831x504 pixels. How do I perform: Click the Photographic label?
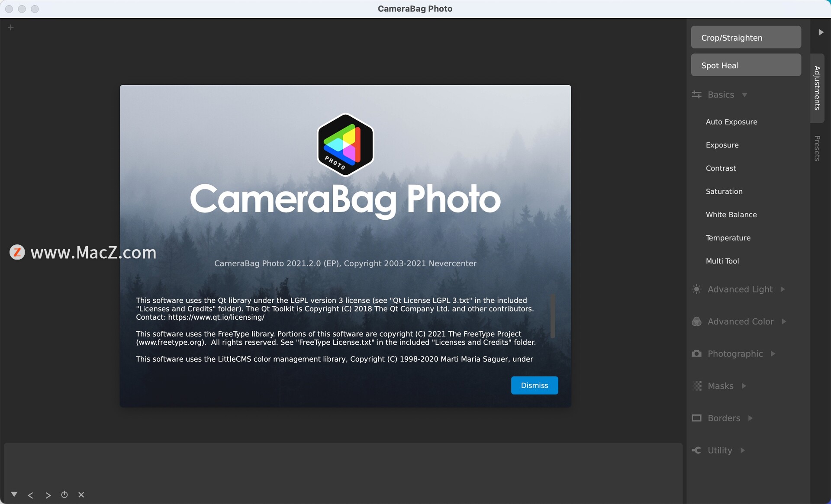735,353
